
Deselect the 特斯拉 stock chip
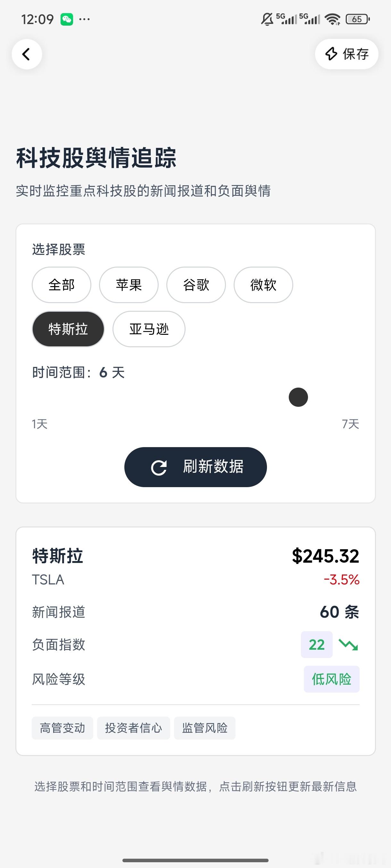pos(68,329)
